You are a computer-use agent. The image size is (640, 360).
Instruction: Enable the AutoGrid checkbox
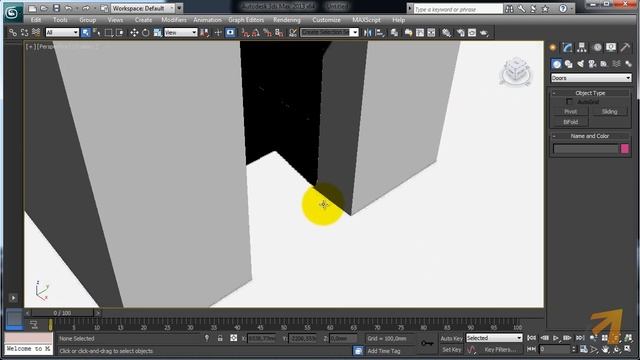tap(569, 102)
